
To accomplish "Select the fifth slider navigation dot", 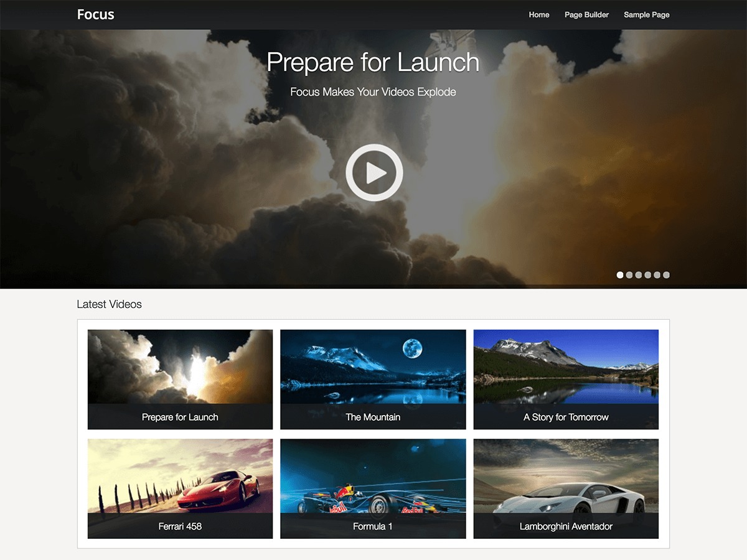I will (657, 274).
